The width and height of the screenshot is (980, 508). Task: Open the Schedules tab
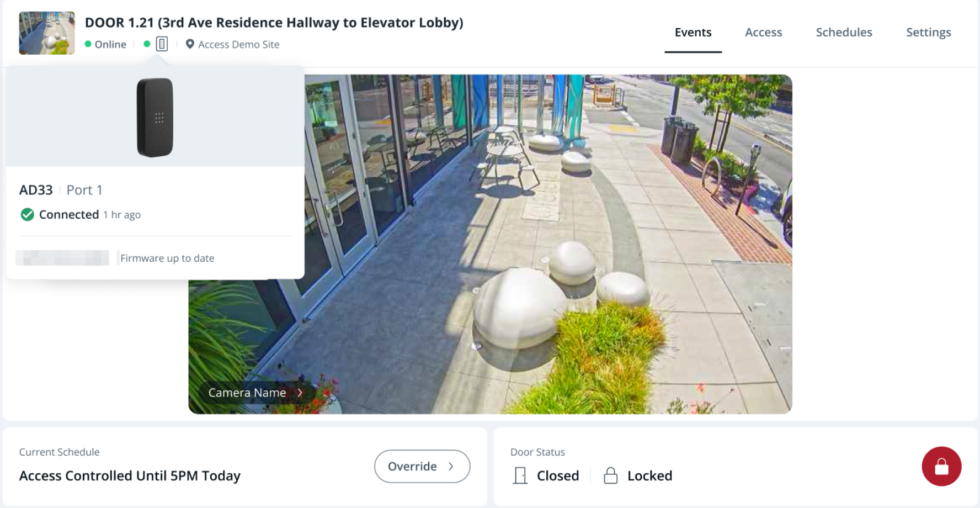844,32
